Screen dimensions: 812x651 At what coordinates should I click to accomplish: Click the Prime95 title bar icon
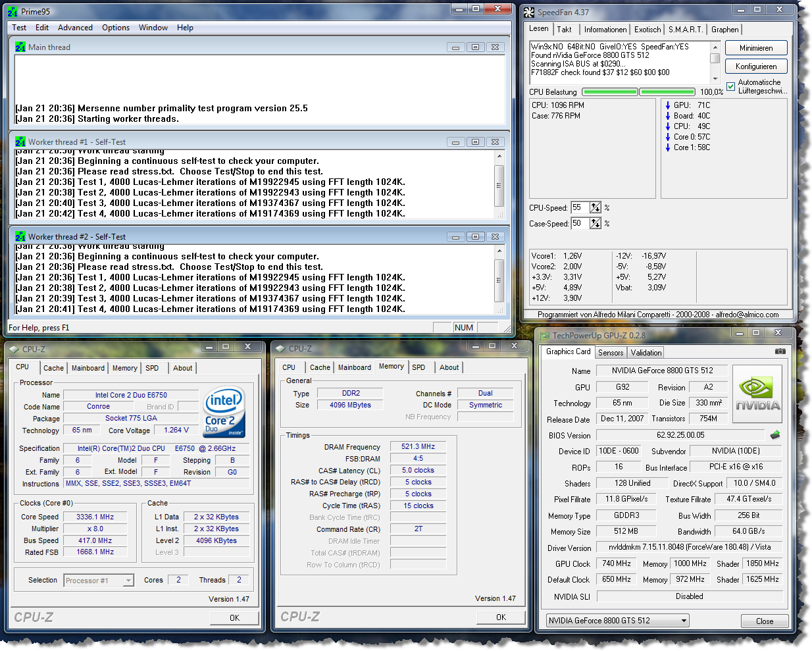coord(13,11)
